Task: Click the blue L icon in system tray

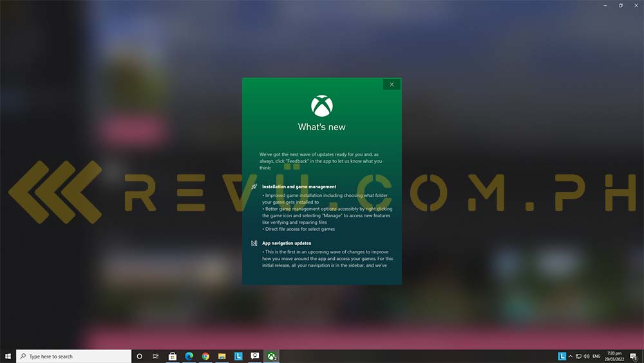Action: [x=562, y=356]
